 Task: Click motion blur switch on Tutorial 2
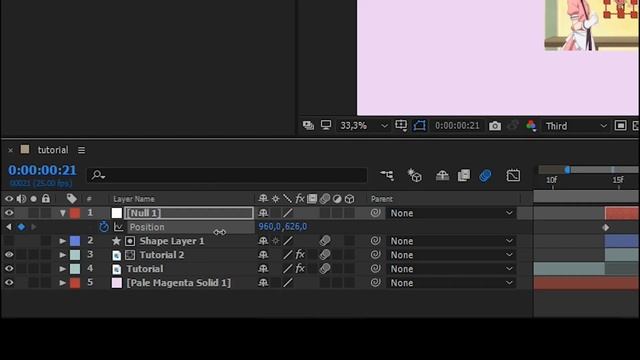tap(325, 255)
